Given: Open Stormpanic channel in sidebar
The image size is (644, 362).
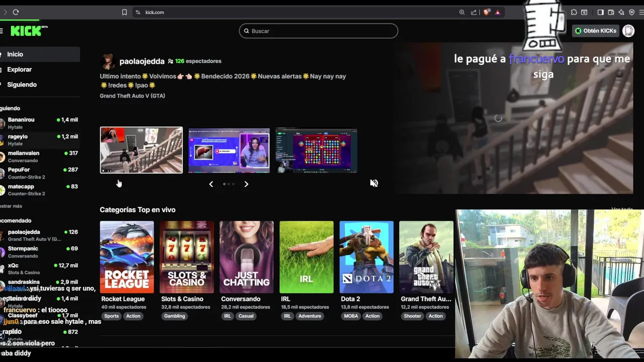Looking at the screenshot, I should pyautogui.click(x=40, y=252).
